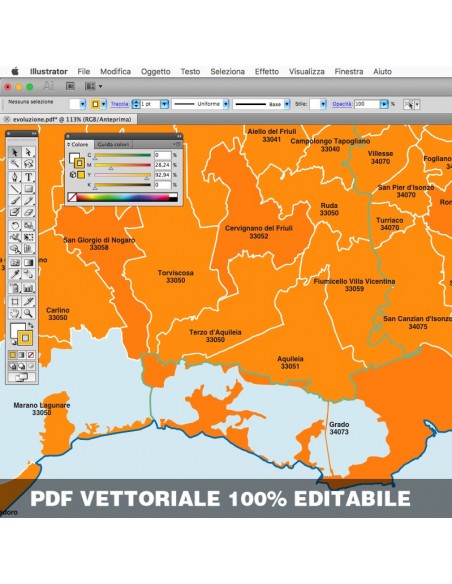
Task: Click the CMYK color spectrum bar
Action: (x=123, y=197)
